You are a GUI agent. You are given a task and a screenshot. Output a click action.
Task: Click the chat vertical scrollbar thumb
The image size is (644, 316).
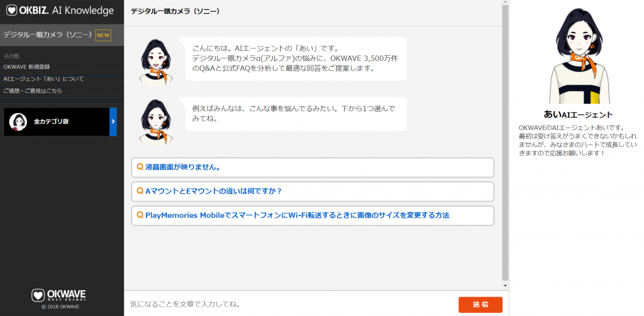click(x=505, y=141)
